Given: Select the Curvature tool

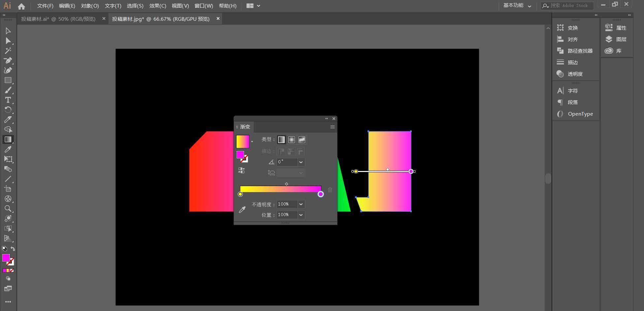Looking at the screenshot, I should click(x=8, y=70).
